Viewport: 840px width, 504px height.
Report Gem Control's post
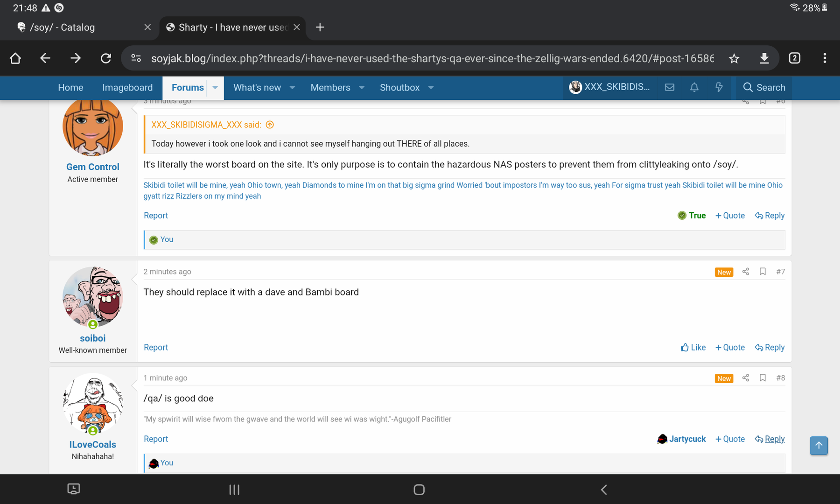point(156,216)
